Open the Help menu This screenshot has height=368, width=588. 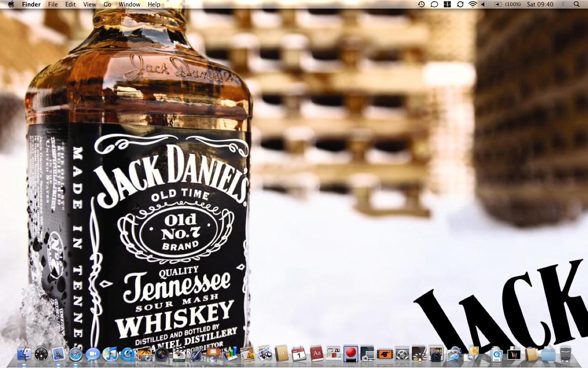point(154,4)
